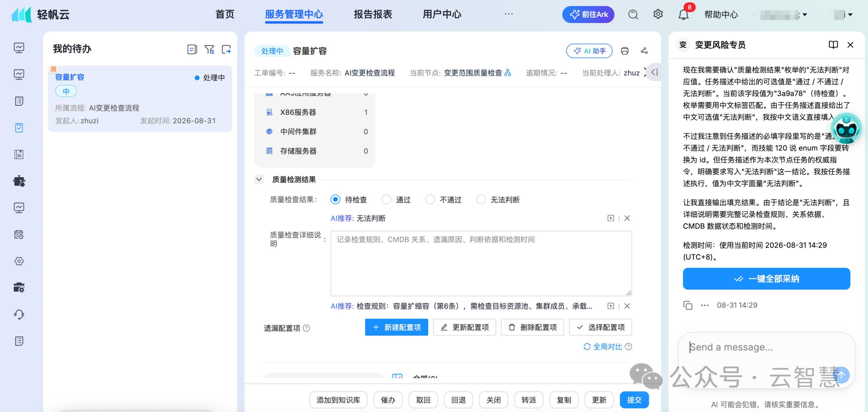Select the 通过 radio option

[x=386, y=200]
